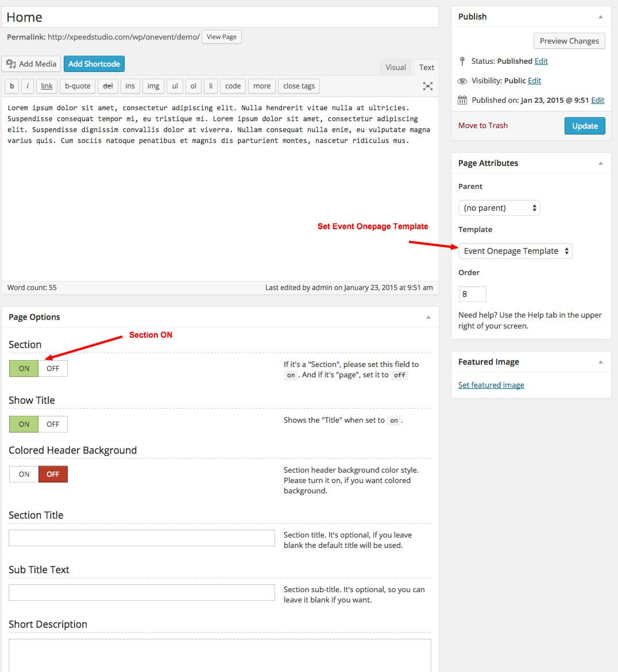
Task: Click into the Section Title text field
Action: pyautogui.click(x=142, y=538)
